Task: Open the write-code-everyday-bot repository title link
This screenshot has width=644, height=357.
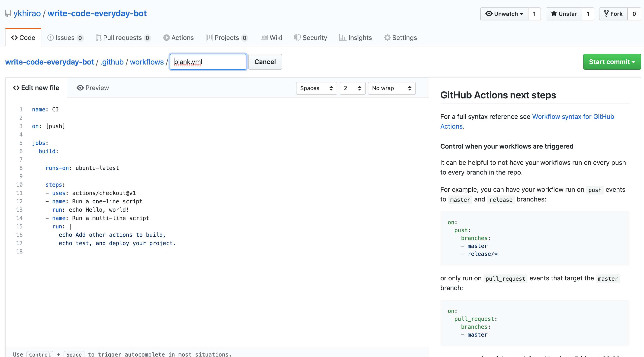Action: [97, 13]
